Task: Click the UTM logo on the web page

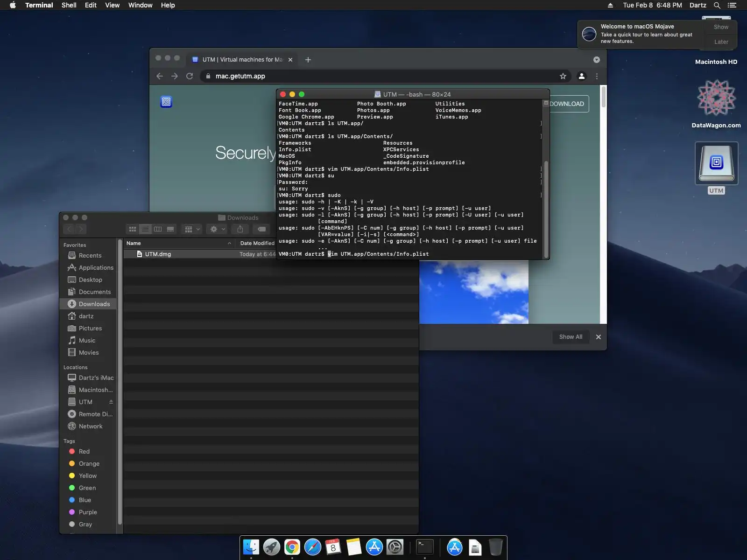Action: [166, 102]
